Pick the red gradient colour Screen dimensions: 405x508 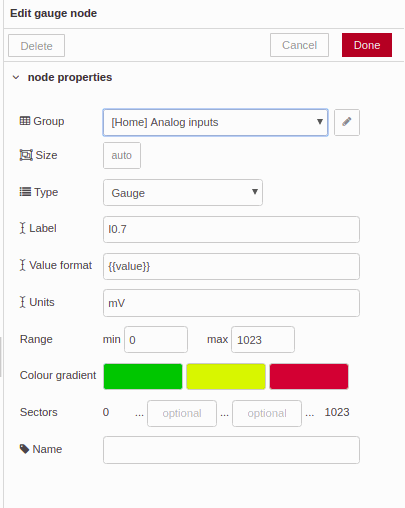[x=309, y=376]
